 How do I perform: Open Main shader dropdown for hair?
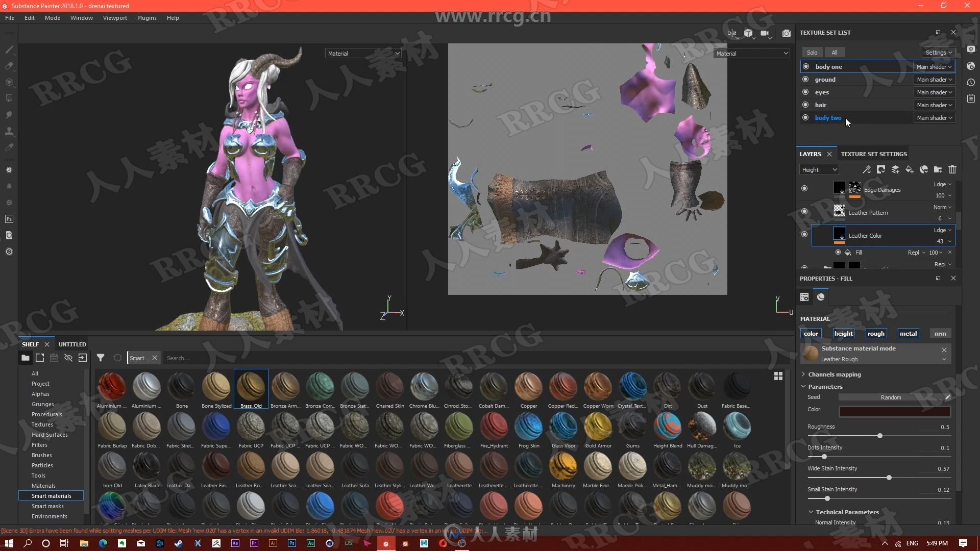click(934, 105)
